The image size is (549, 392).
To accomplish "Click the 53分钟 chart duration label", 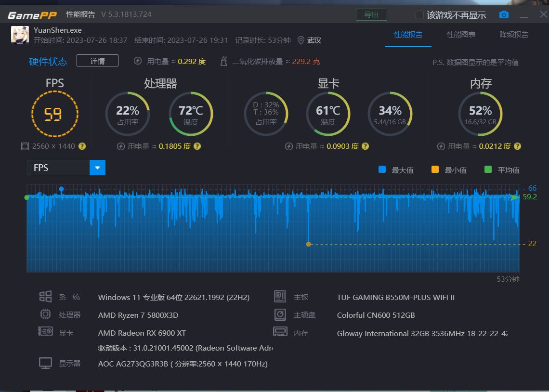I will 508,279.
